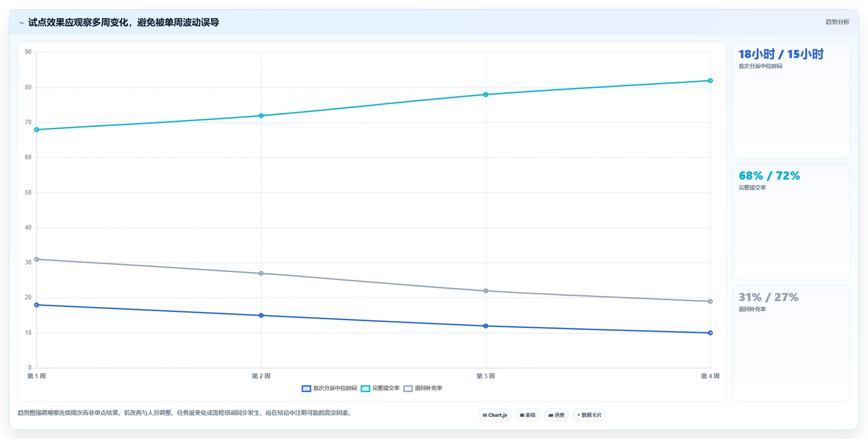Click the 第 4 周 x-axis label
Image resolution: width=868 pixels, height=439 pixels.
point(710,376)
